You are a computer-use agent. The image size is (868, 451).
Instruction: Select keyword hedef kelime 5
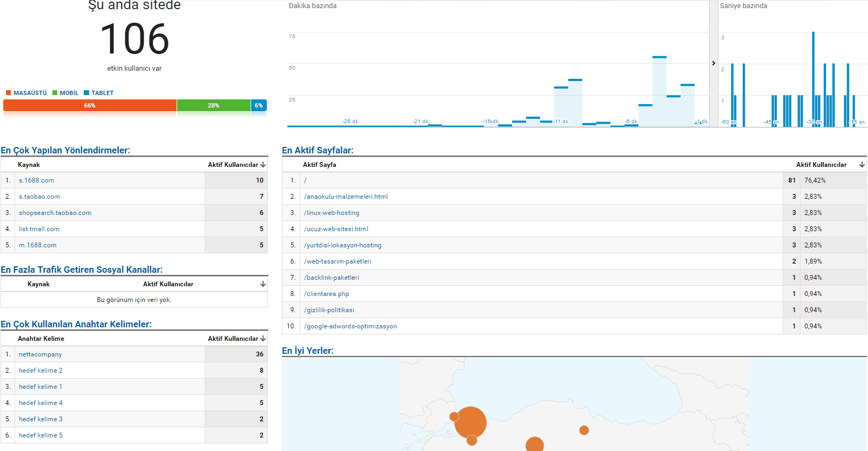tap(41, 435)
